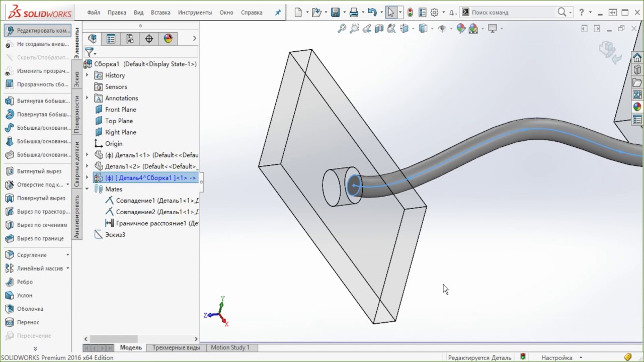Click Zoom to Fit magnifier icon

coord(342,29)
